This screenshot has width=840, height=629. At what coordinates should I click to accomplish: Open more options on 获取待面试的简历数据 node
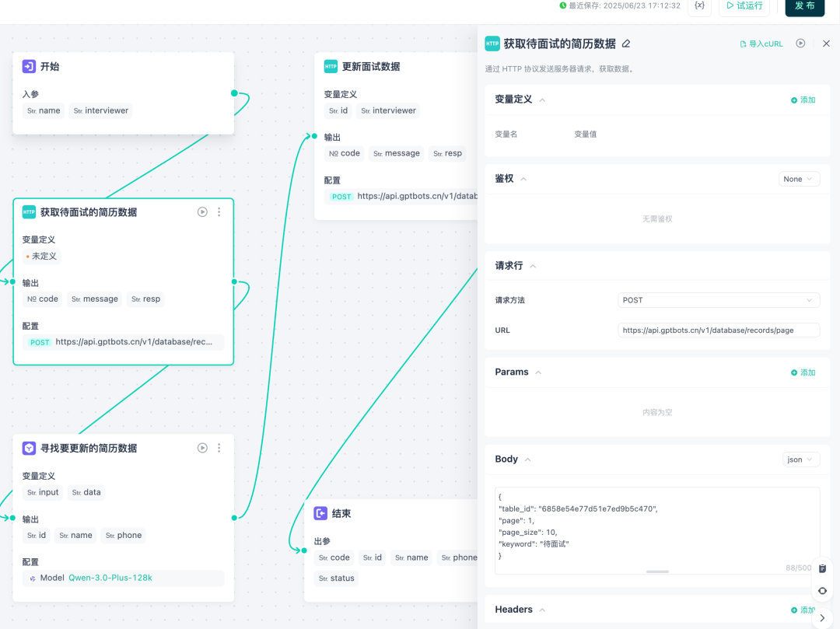click(219, 212)
